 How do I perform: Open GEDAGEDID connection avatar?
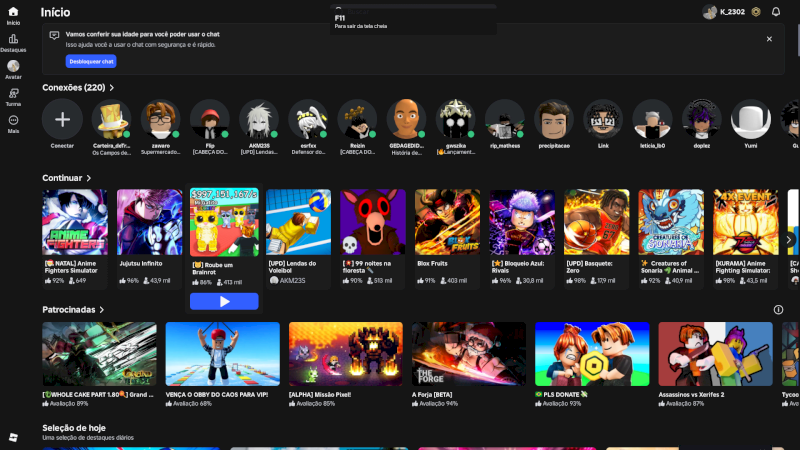coord(406,119)
